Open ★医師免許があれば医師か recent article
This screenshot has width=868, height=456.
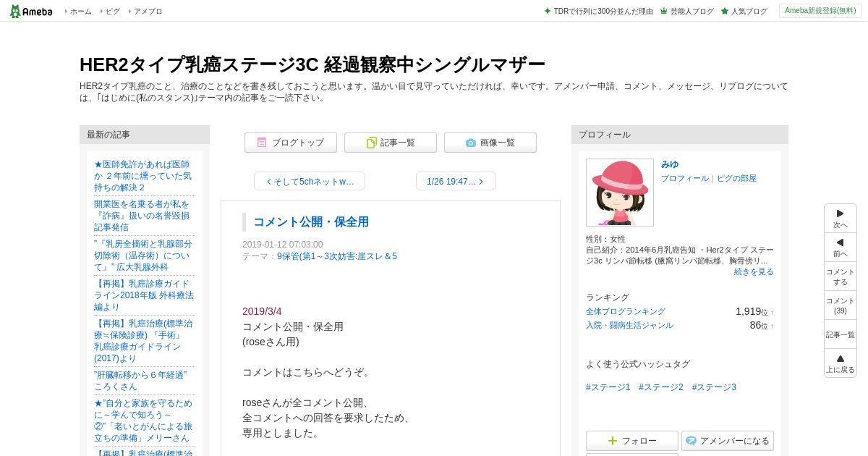[x=144, y=176]
